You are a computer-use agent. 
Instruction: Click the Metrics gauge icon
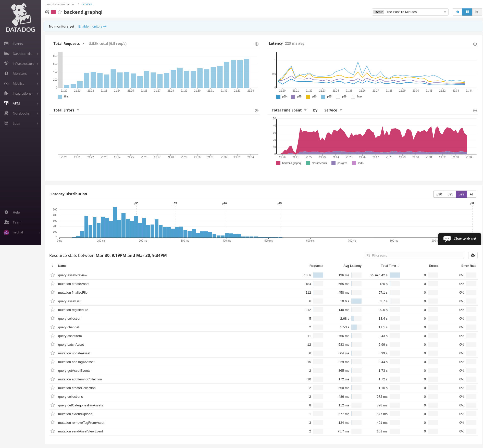pos(7,83)
